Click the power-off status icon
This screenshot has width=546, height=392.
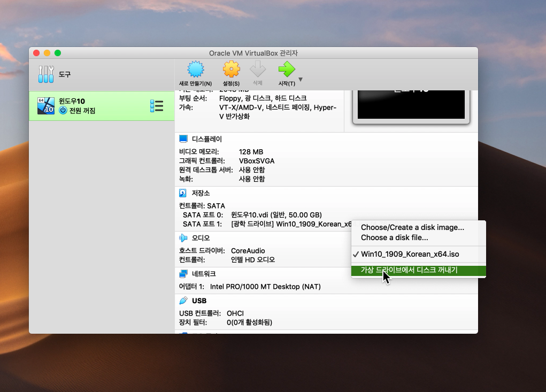click(63, 110)
